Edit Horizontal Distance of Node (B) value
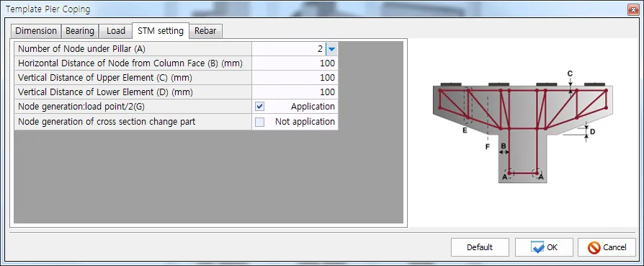644x266 pixels. pos(295,63)
